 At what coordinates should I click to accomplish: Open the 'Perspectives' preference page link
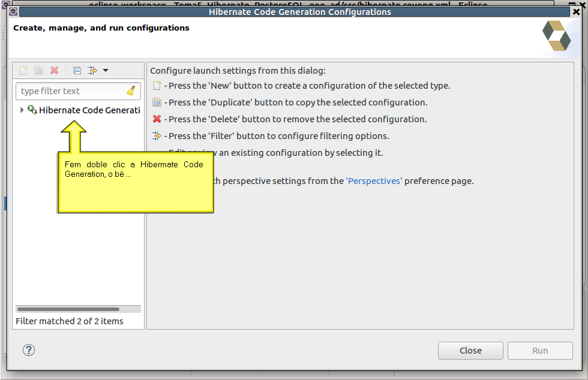click(374, 181)
